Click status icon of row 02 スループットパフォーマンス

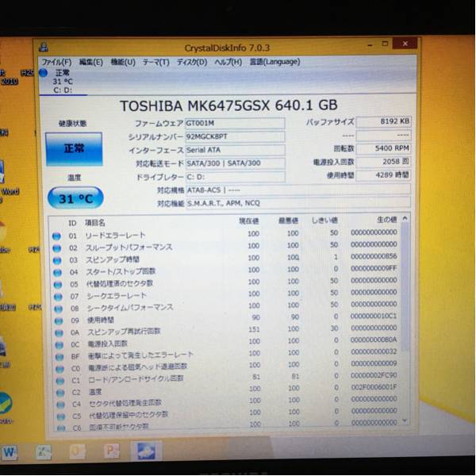coord(57,248)
